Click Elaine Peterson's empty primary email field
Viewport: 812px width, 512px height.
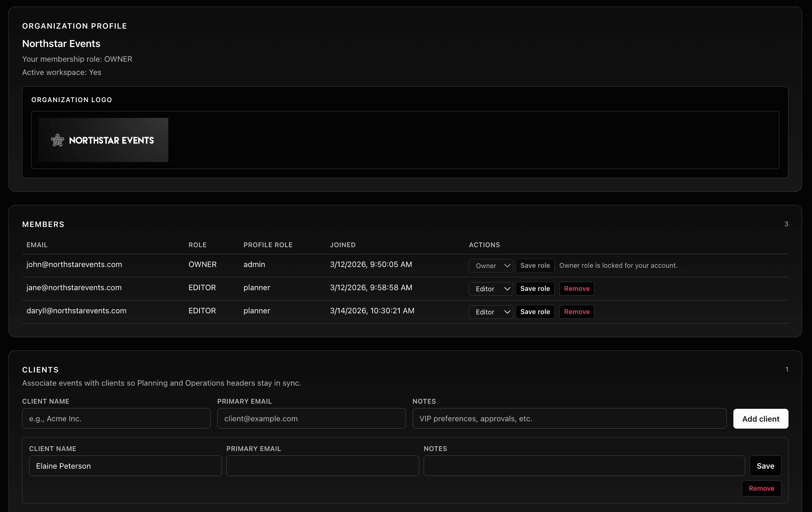322,465
